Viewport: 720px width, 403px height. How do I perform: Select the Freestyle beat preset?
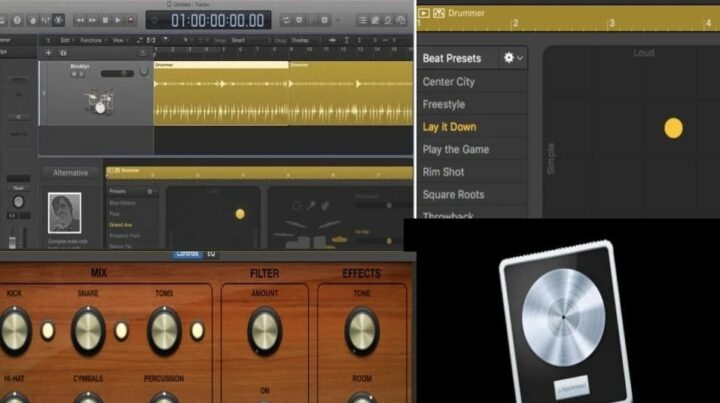tap(443, 104)
